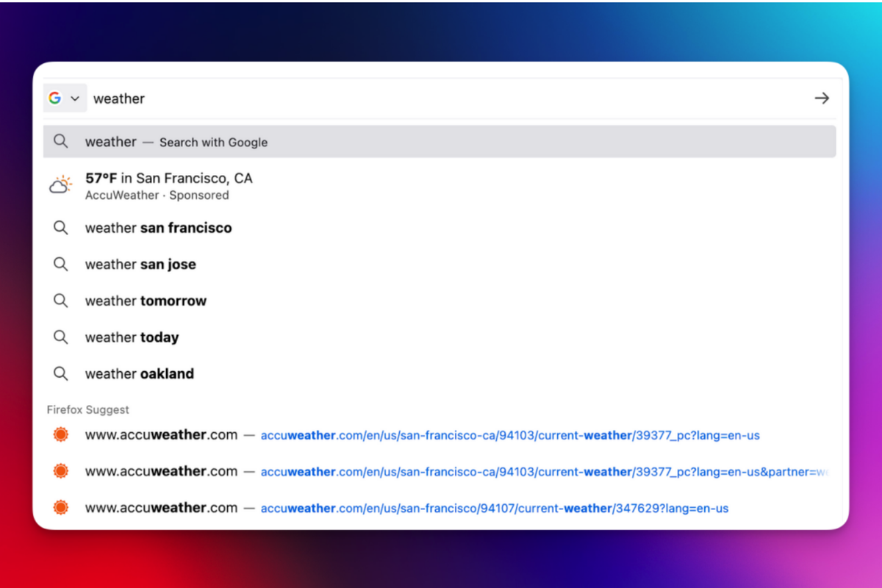Open accuweather link ending '39377_pc?lang=en-us'
The image size is (882, 588).
coord(440,435)
